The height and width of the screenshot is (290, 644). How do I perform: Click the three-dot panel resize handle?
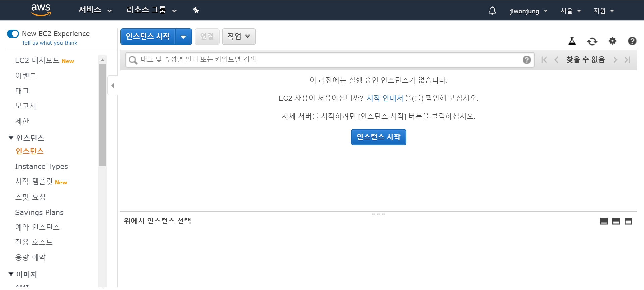[x=378, y=214]
